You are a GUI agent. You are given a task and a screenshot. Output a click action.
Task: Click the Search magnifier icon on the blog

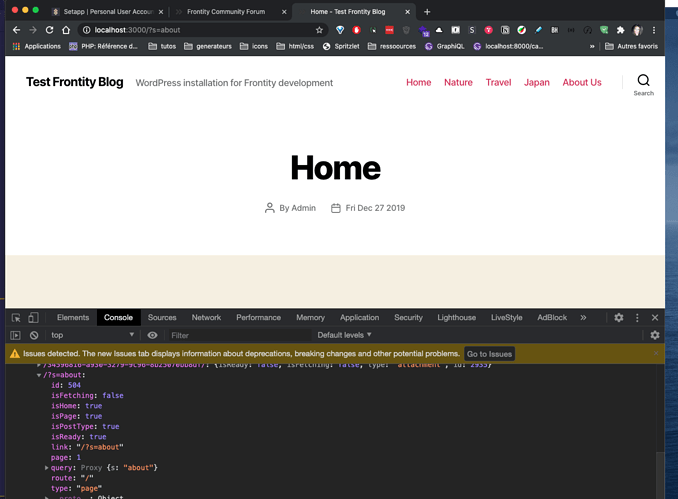(x=643, y=80)
